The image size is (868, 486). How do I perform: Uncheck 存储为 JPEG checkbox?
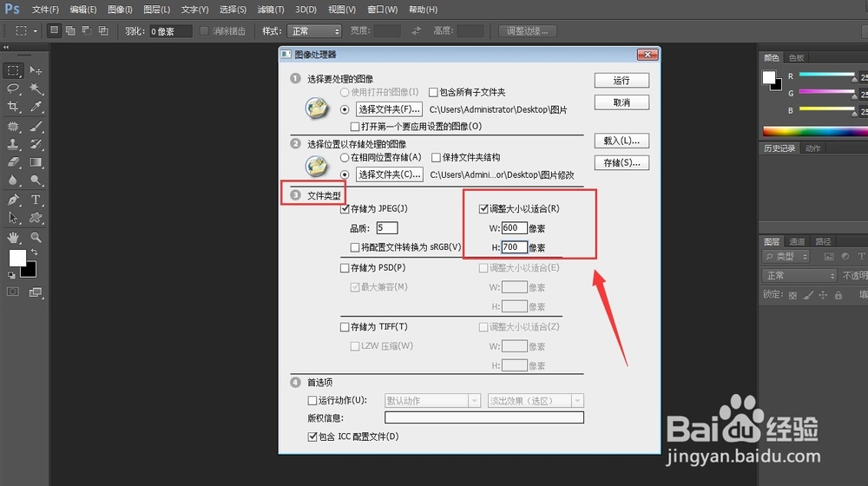[345, 208]
